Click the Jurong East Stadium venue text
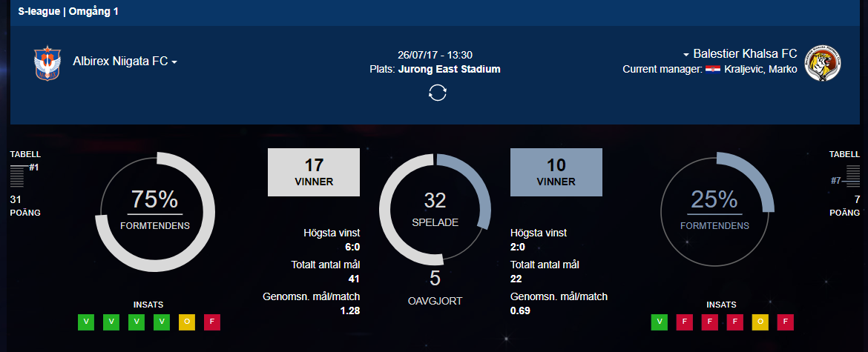Viewport: 868px width, 352px height. pos(449,70)
